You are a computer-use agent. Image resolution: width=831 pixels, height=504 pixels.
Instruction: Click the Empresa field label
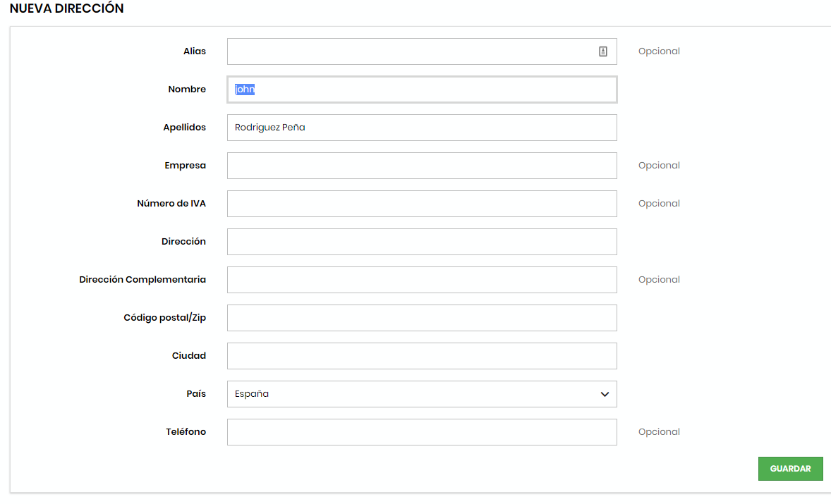click(185, 166)
